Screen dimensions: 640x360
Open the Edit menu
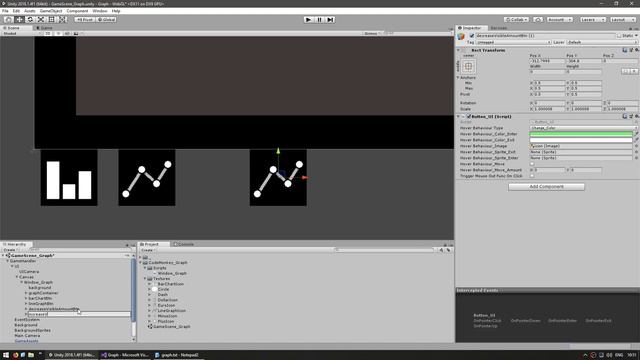pos(16,11)
